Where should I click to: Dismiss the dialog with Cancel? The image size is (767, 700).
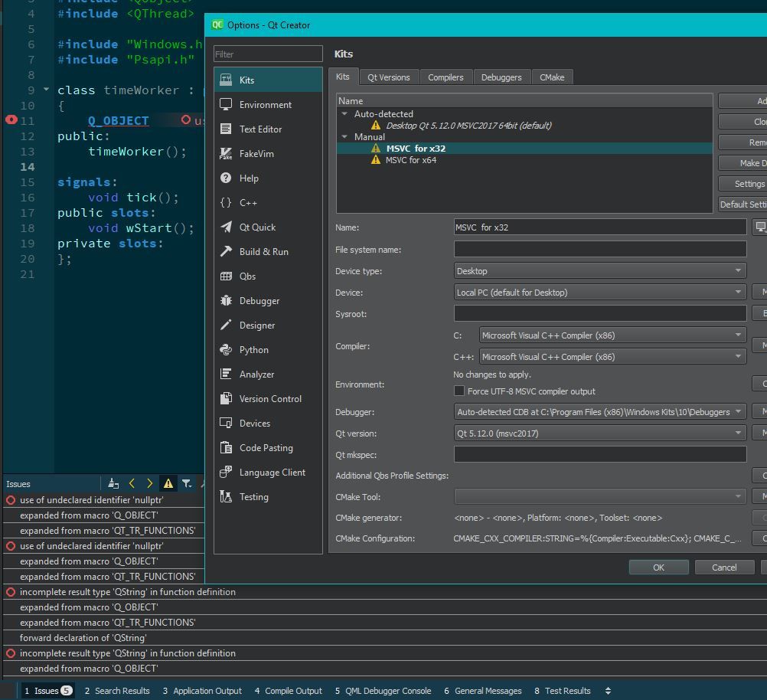point(724,568)
